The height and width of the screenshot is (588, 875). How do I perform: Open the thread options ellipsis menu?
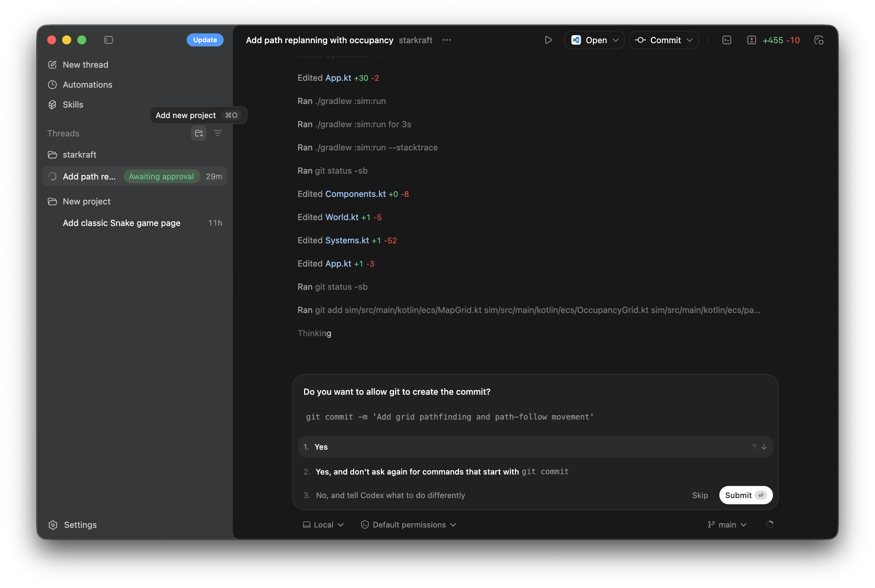(447, 40)
